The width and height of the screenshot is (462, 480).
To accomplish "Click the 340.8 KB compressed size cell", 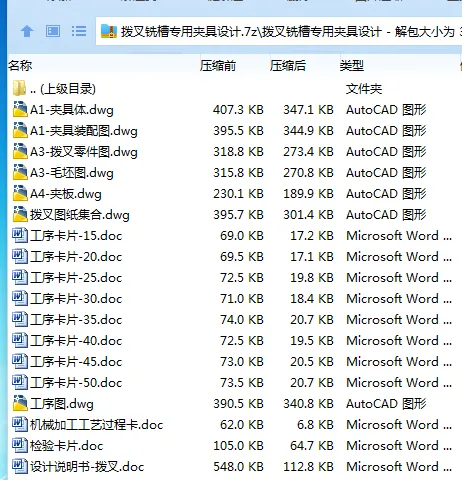I will (x=308, y=404).
